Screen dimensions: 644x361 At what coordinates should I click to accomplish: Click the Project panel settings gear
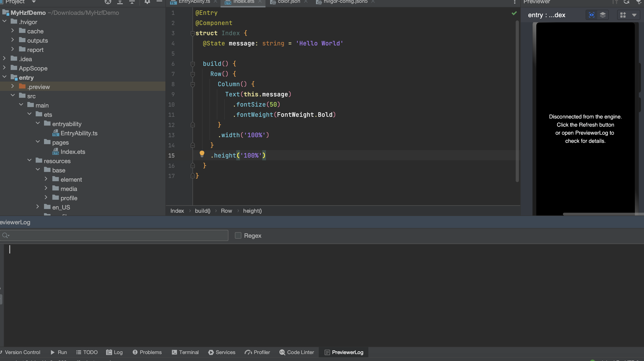pyautogui.click(x=147, y=2)
